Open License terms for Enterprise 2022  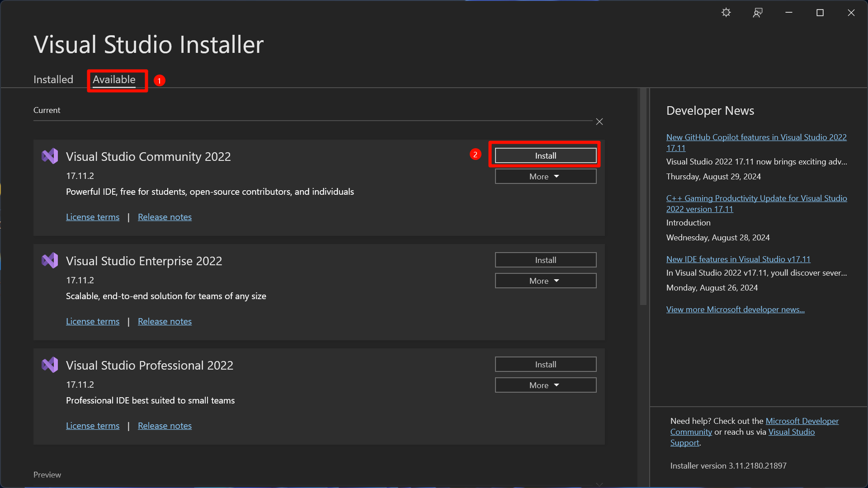pos(93,321)
